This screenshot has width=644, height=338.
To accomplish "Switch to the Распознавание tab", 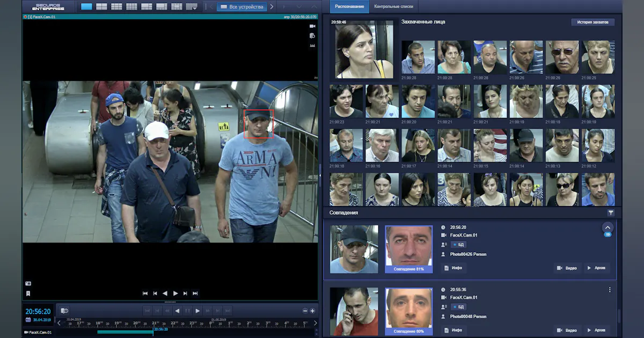I will pos(349,7).
